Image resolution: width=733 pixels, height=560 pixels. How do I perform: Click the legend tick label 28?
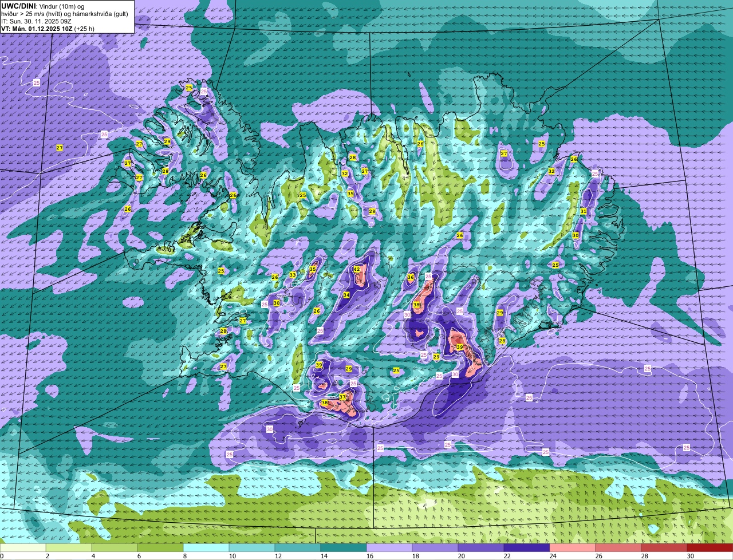pos(645,556)
